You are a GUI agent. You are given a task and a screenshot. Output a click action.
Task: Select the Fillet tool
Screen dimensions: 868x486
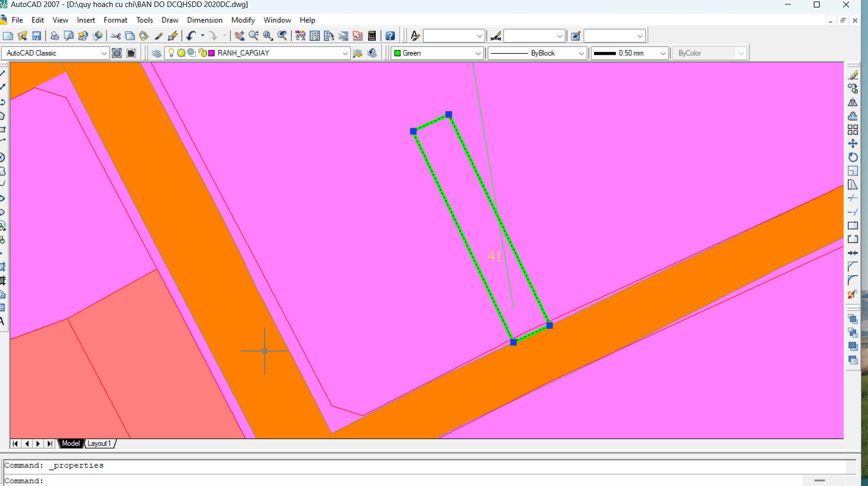click(x=853, y=280)
